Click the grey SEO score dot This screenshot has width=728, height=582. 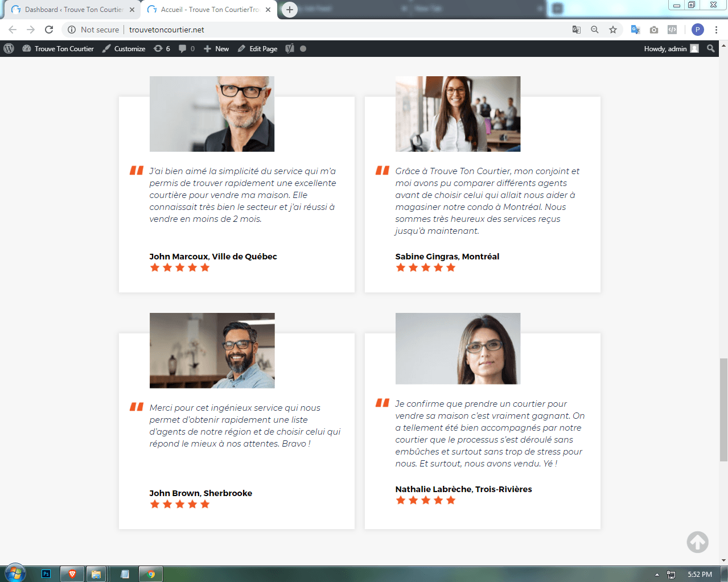[303, 49]
